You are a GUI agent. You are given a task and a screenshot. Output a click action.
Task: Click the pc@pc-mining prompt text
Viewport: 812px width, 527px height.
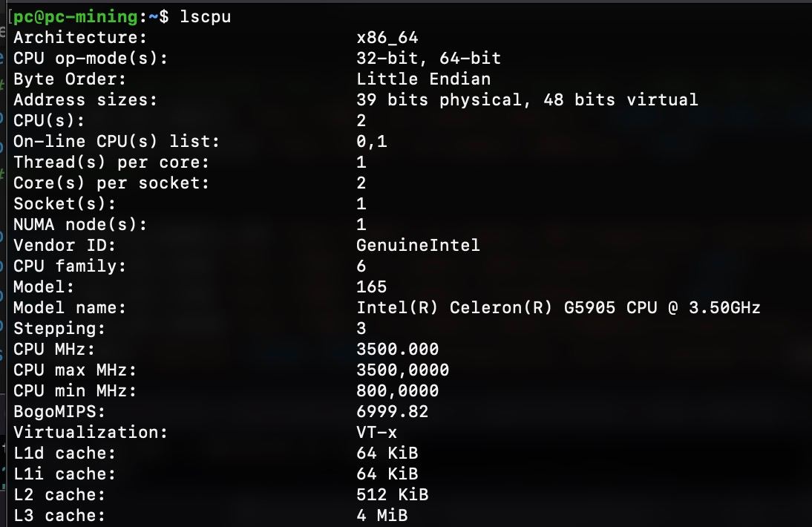tap(76, 16)
